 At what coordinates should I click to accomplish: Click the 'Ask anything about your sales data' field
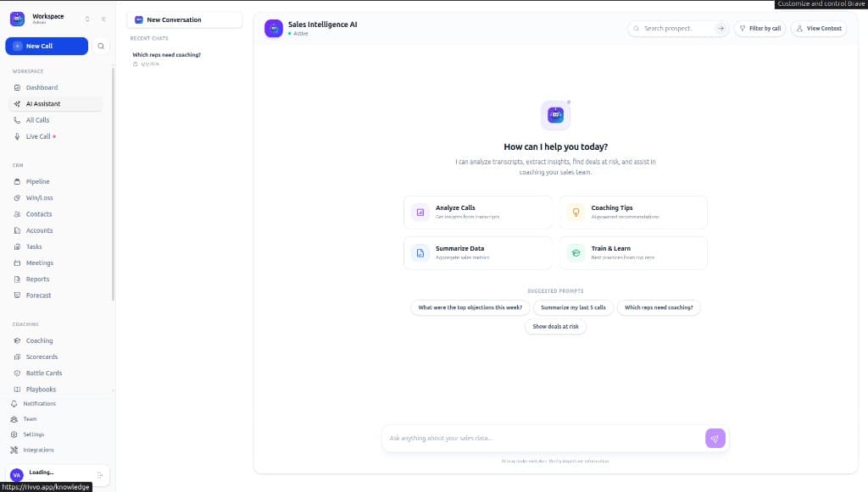[x=542, y=438]
